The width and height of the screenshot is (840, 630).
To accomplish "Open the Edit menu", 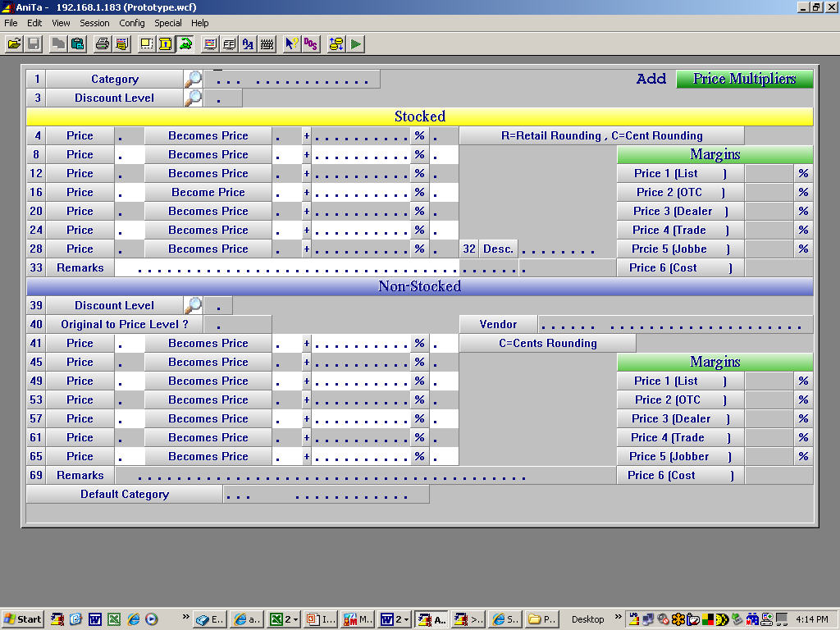I will 34,23.
